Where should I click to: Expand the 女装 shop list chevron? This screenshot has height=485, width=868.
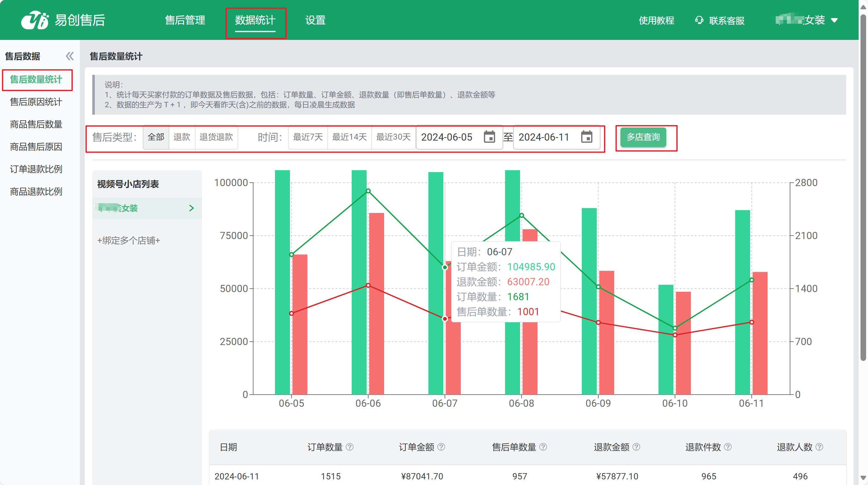[x=191, y=208]
